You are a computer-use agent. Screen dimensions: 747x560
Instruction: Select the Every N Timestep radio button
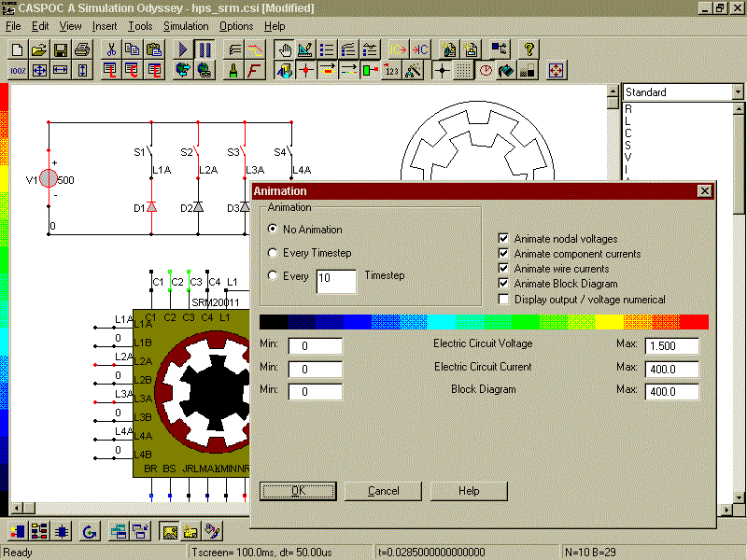273,275
